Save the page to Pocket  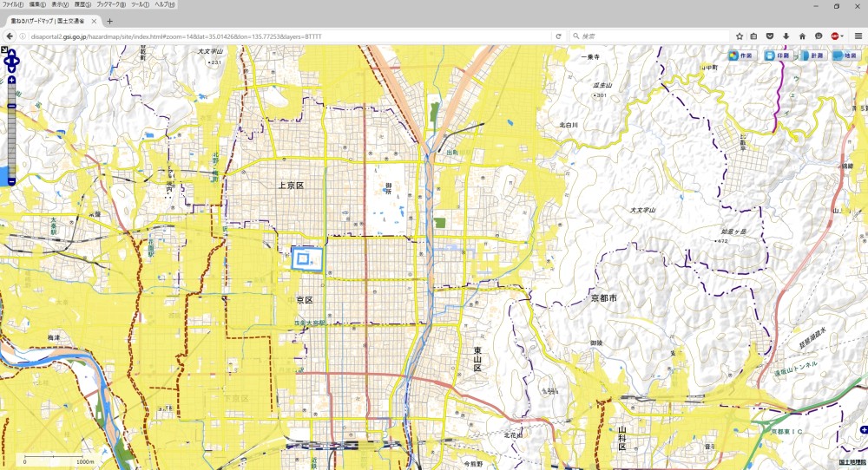(770, 36)
